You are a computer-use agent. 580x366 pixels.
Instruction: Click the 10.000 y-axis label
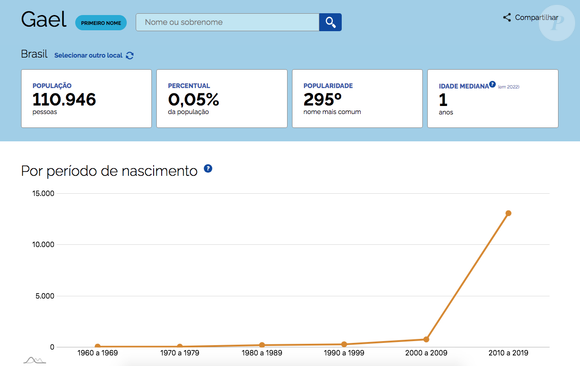point(43,244)
